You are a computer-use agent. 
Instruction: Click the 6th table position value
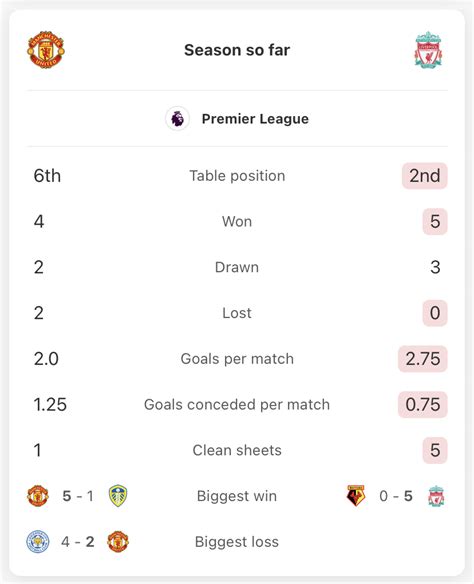pyautogui.click(x=47, y=176)
